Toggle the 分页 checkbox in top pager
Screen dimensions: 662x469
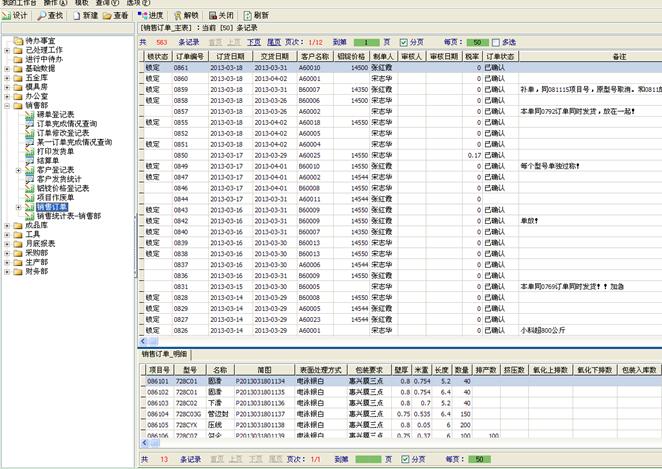click(404, 42)
